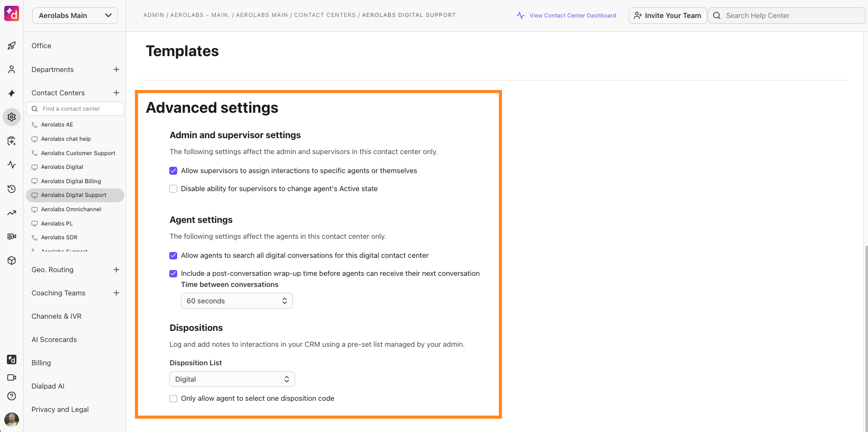This screenshot has height=432, width=868.
Task: Click View Contact Center Dashboard link
Action: (x=573, y=15)
